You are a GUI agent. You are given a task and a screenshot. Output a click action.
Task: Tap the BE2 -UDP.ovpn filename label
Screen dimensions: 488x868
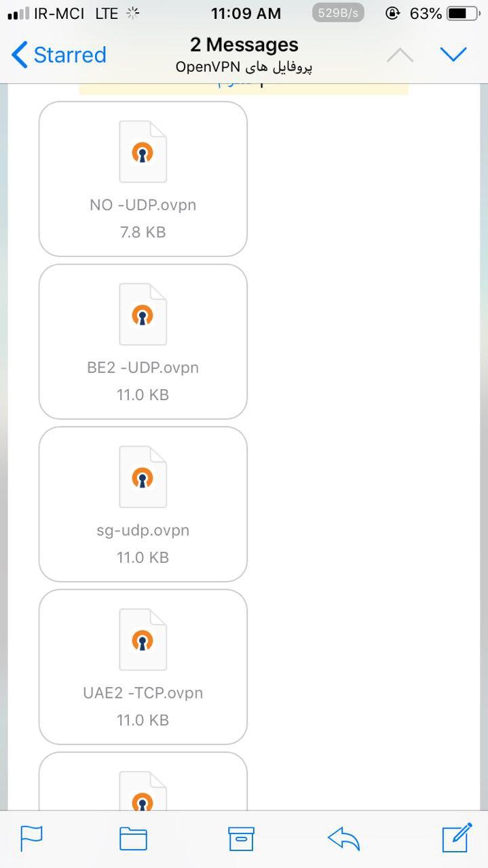click(x=143, y=368)
